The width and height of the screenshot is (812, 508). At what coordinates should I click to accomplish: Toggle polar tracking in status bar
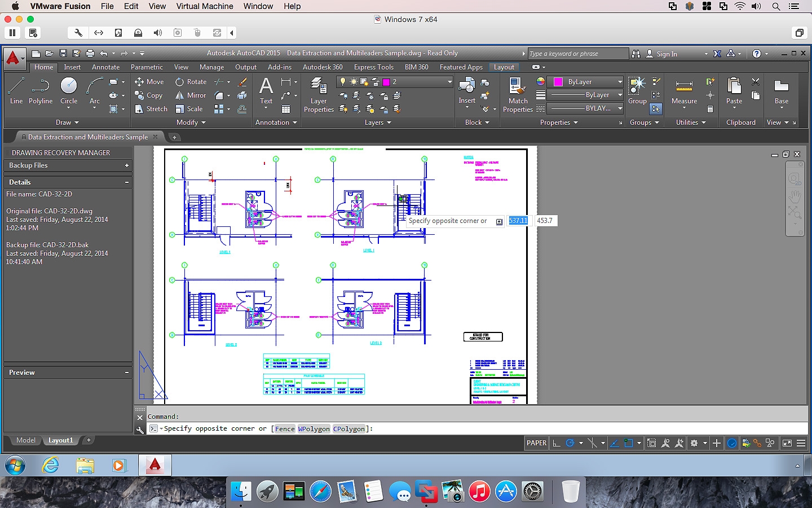570,443
